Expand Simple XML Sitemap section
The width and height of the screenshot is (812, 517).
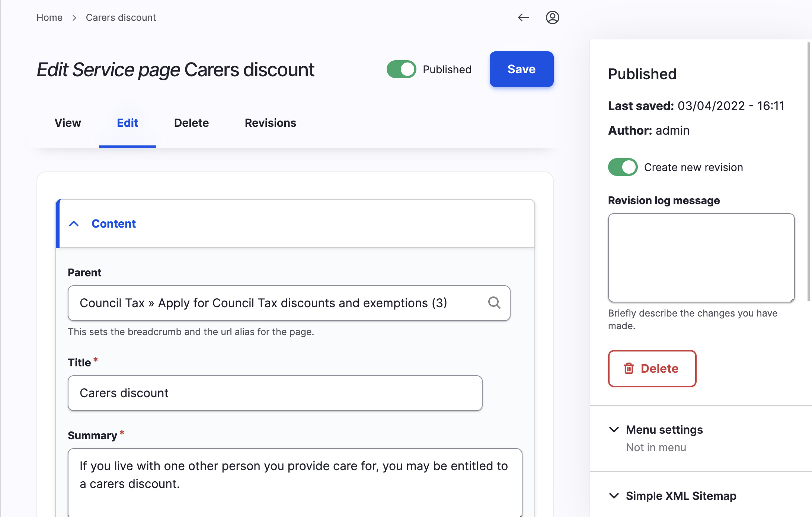tap(681, 496)
